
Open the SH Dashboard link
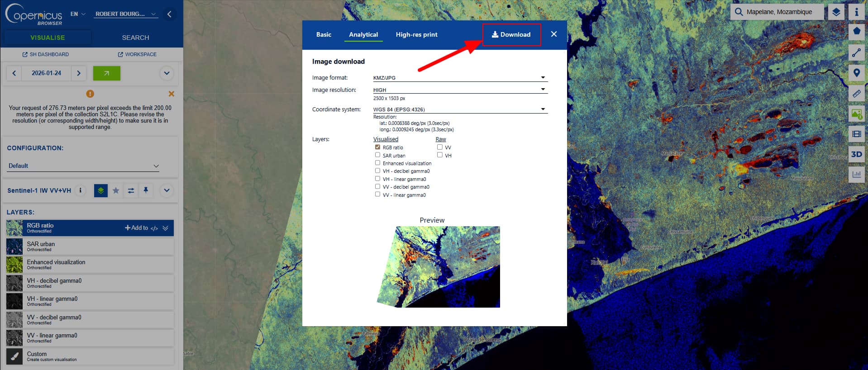click(x=46, y=54)
